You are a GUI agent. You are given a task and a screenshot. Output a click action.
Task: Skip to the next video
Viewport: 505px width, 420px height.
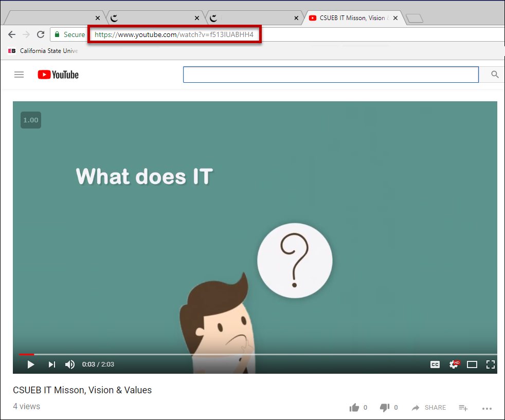[52, 364]
